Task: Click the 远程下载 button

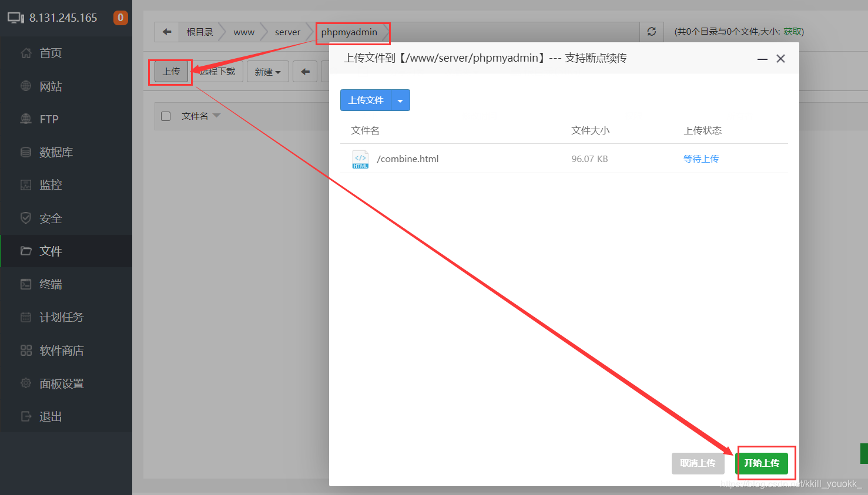Action: (217, 72)
